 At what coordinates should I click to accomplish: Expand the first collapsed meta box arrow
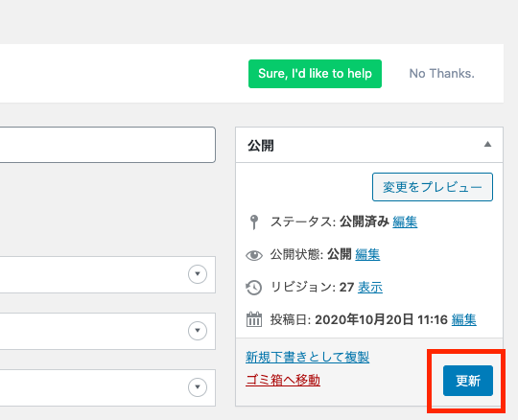(198, 274)
